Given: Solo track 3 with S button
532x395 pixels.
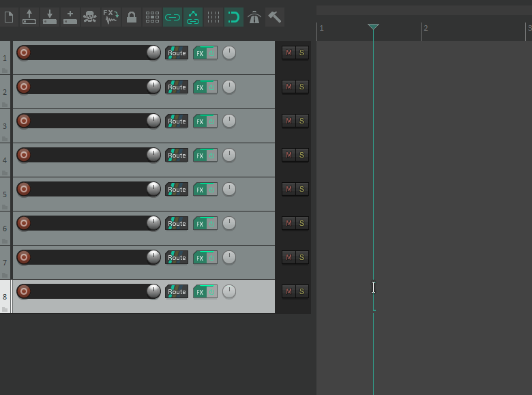Looking at the screenshot, I should pyautogui.click(x=301, y=121).
